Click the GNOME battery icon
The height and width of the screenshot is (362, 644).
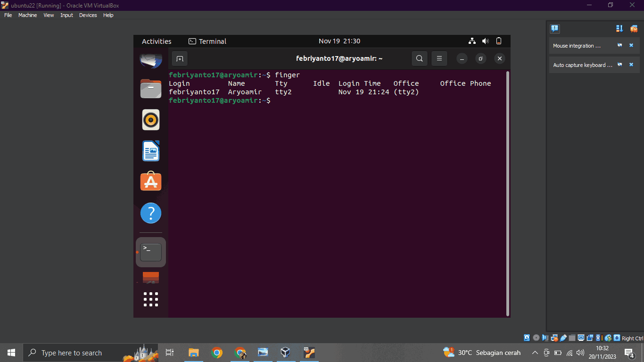click(499, 41)
